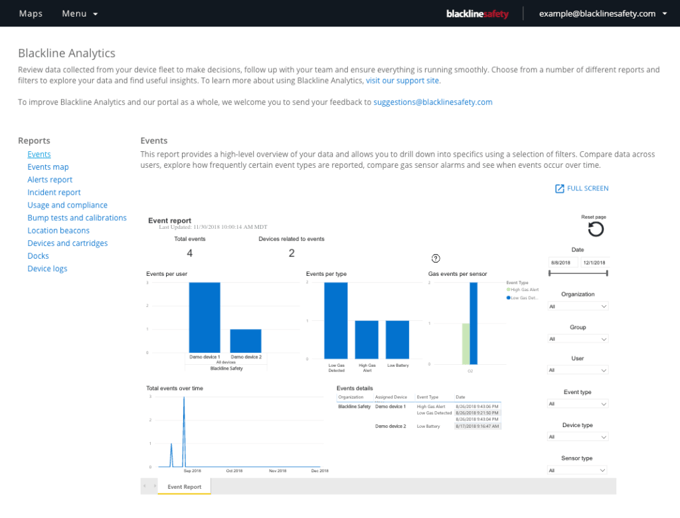Open the Group filter dropdown
680x518 pixels.
(x=578, y=339)
